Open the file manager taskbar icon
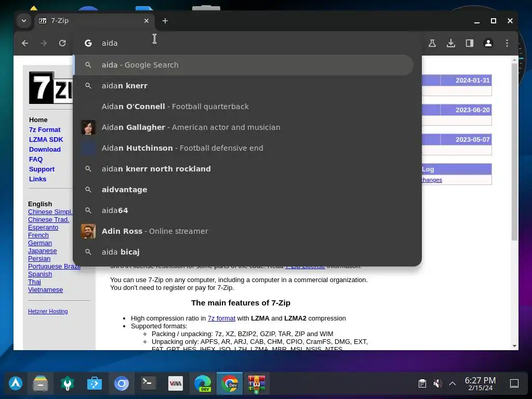 [x=41, y=383]
